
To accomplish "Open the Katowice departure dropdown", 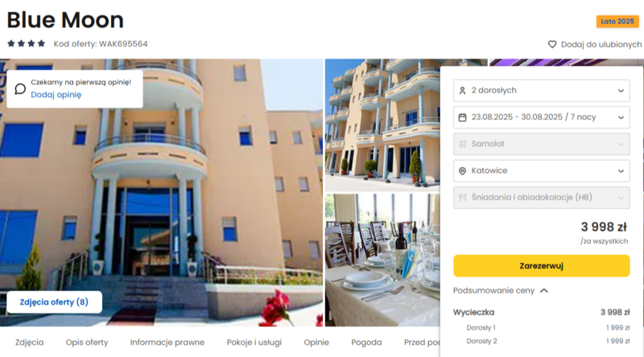I will coord(541,170).
